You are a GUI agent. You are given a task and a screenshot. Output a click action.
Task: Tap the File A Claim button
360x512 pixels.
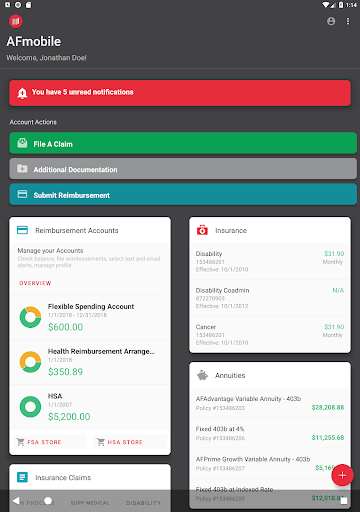tap(183, 143)
